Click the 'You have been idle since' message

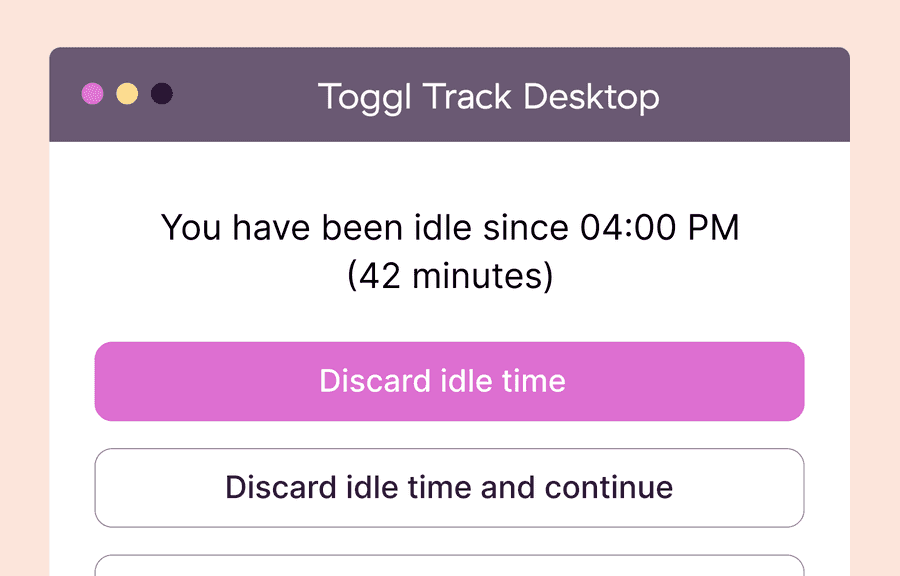(x=449, y=228)
